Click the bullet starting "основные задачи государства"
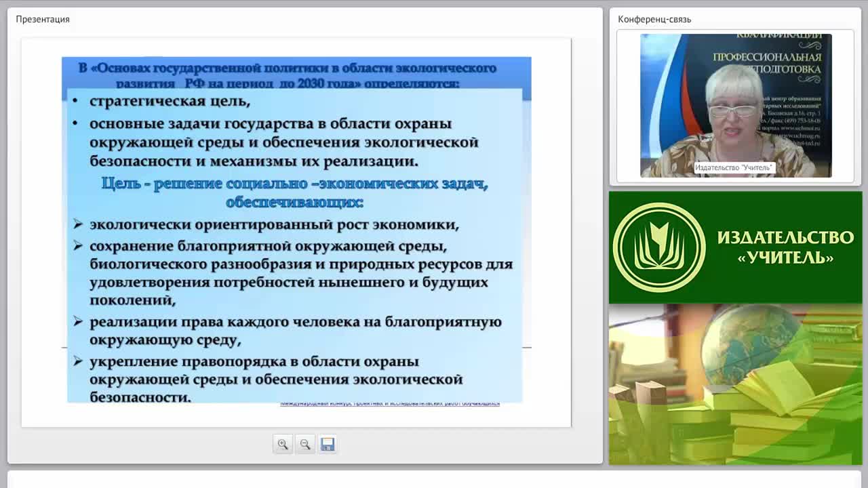The image size is (868, 488). [284, 142]
